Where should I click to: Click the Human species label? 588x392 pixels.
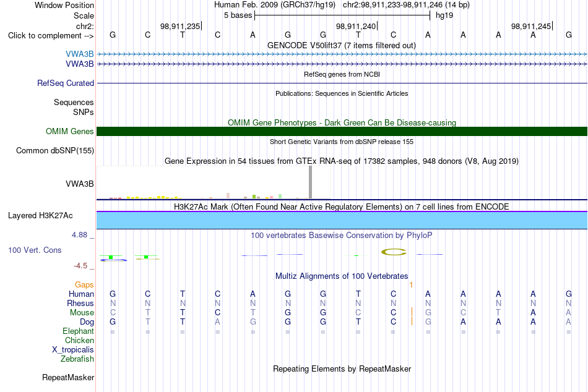[x=81, y=294]
